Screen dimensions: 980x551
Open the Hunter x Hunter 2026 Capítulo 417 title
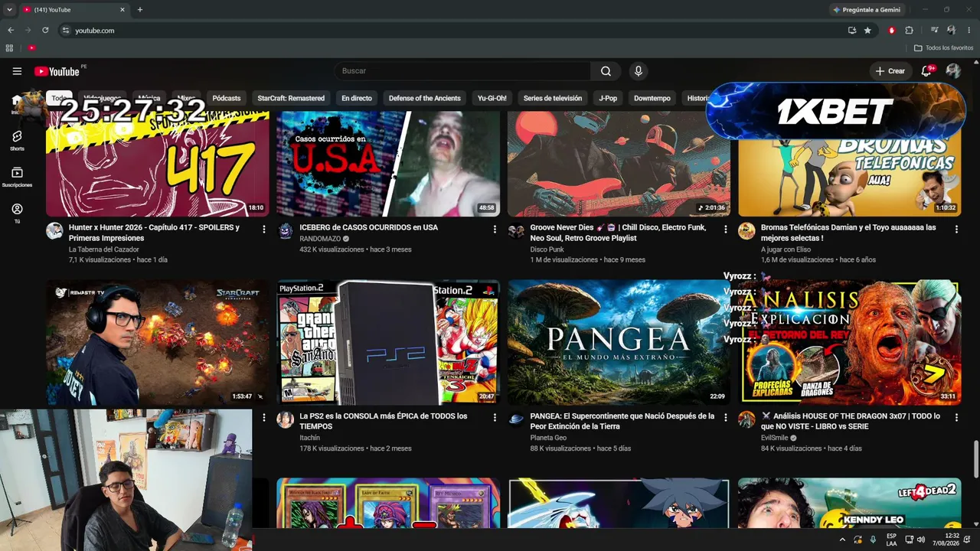(x=154, y=233)
